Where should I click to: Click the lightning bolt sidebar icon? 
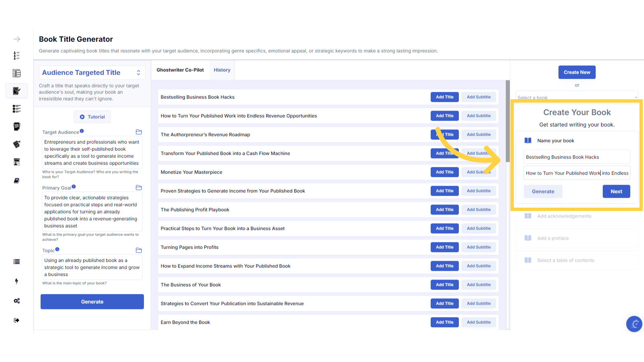tap(16, 281)
